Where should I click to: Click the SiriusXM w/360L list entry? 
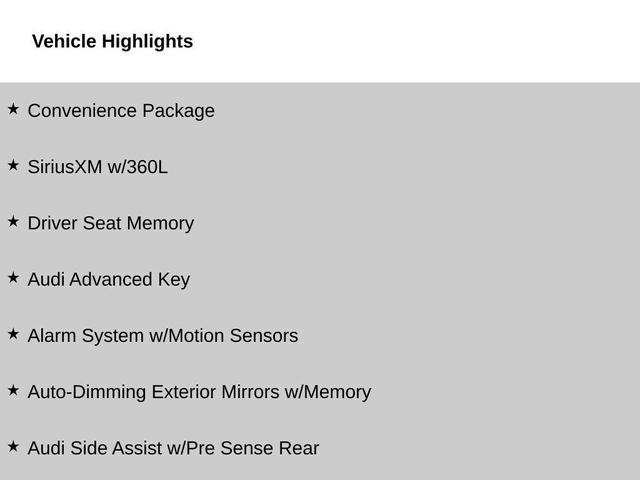pyautogui.click(x=97, y=167)
